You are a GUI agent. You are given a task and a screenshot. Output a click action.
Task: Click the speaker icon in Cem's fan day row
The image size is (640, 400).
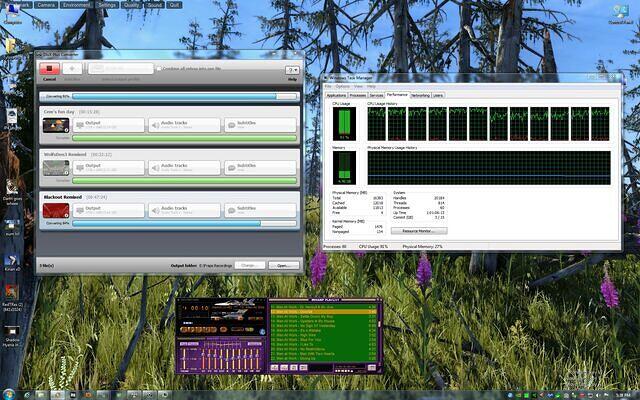(x=154, y=126)
